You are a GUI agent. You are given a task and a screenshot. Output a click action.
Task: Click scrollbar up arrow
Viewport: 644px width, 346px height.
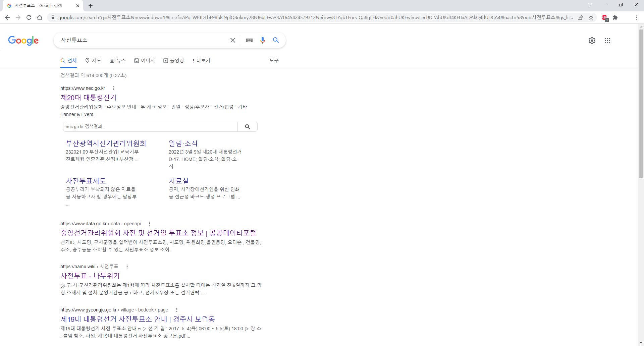[x=641, y=26]
